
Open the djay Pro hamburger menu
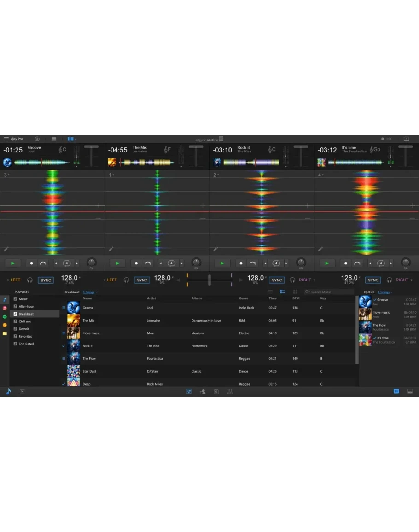click(x=6, y=139)
